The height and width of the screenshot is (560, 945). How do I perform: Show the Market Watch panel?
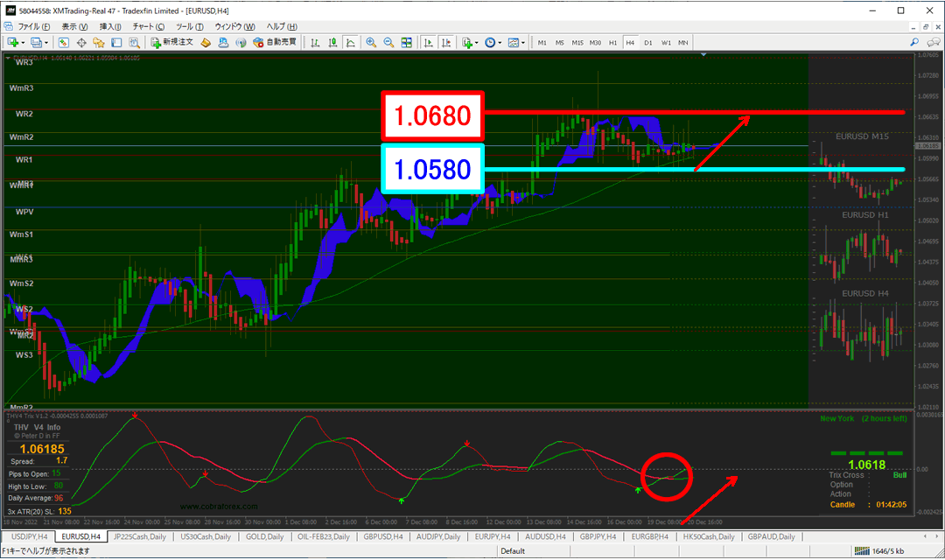(63, 42)
